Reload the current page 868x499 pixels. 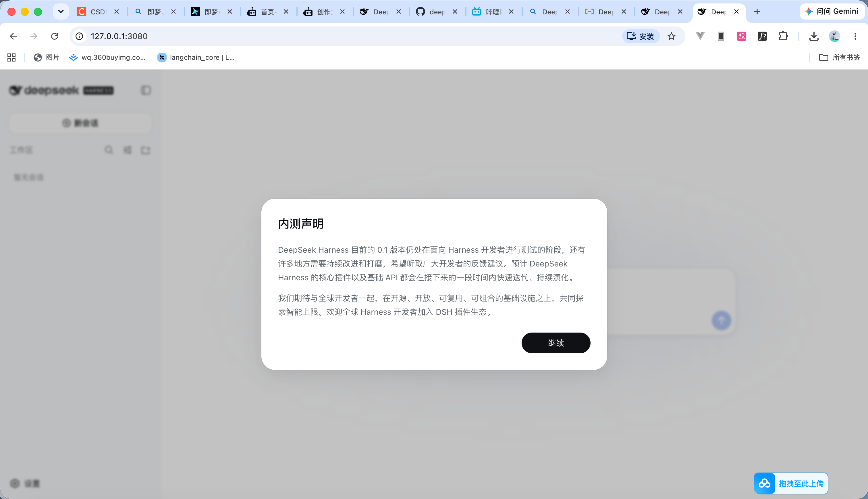point(55,36)
